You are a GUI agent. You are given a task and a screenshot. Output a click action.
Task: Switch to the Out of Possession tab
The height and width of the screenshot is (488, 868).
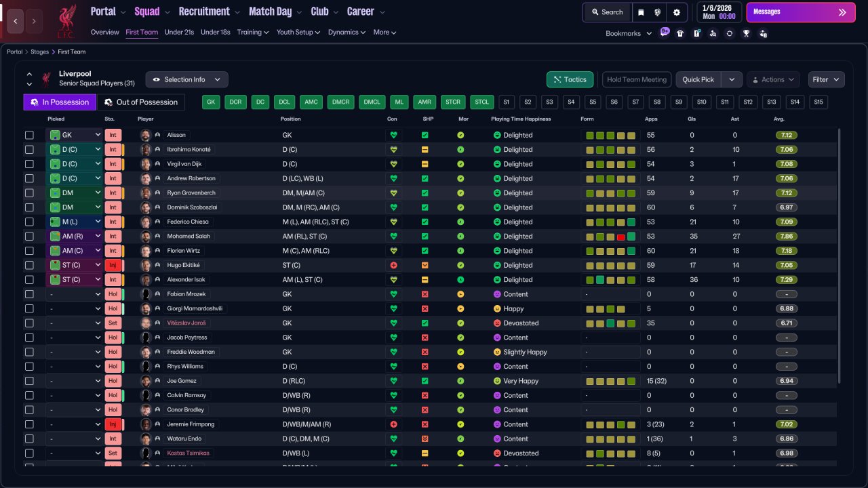click(141, 102)
